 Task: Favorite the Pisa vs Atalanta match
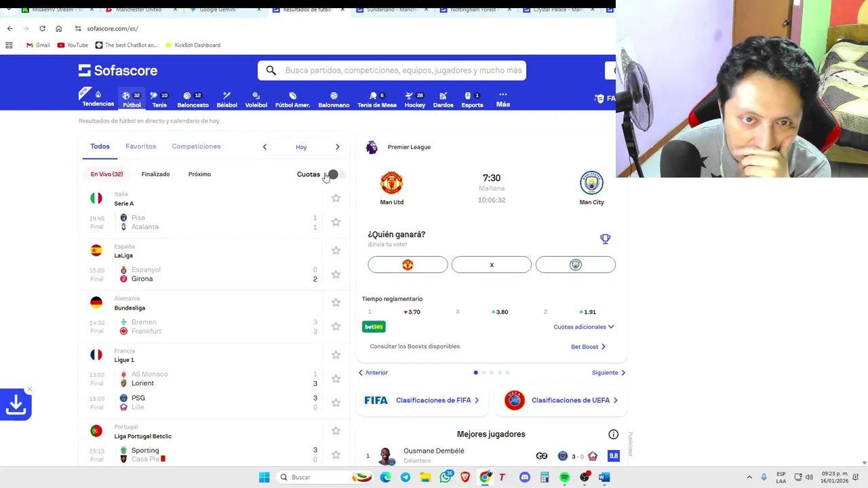point(336,222)
